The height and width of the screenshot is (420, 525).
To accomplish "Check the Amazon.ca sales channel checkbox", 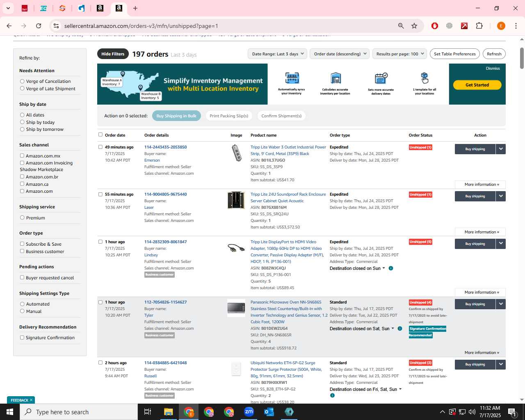I will click(22, 184).
